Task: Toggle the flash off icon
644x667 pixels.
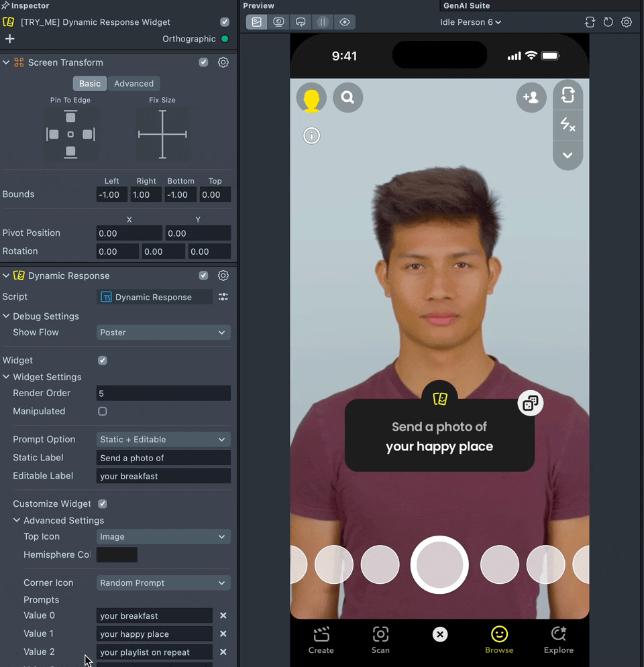Action: [568, 125]
